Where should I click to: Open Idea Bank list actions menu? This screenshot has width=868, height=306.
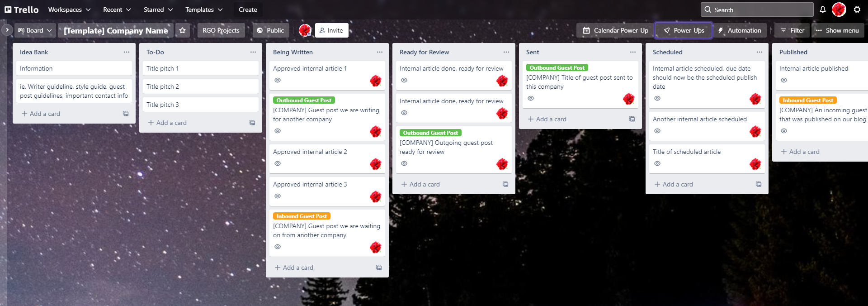[127, 52]
